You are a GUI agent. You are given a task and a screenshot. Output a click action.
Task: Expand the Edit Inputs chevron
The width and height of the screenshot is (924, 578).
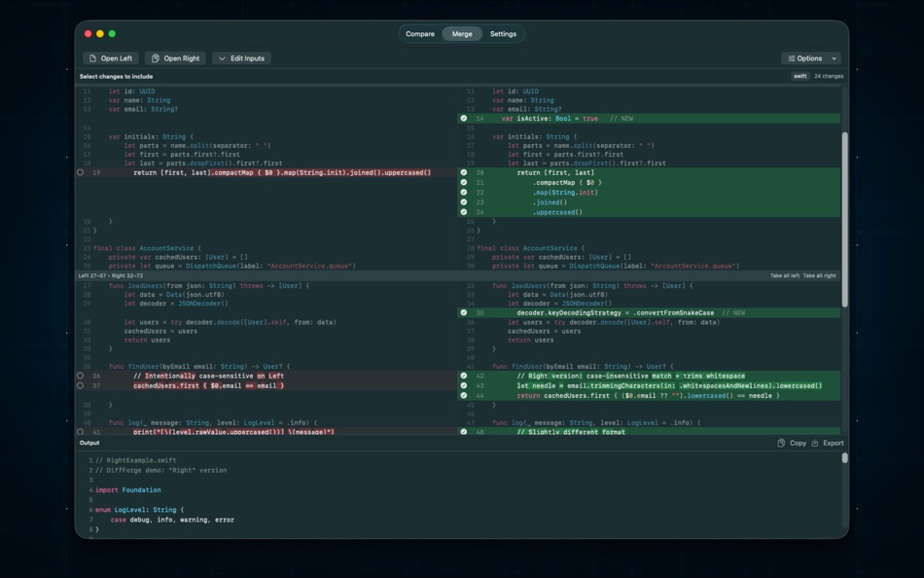tap(222, 58)
